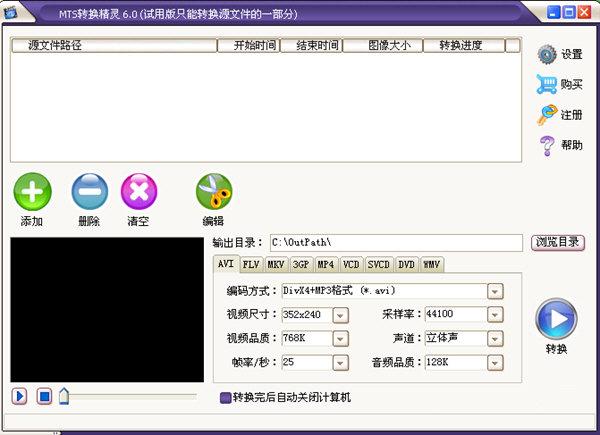Switch to the DVD tab
600x435 pixels.
click(406, 264)
